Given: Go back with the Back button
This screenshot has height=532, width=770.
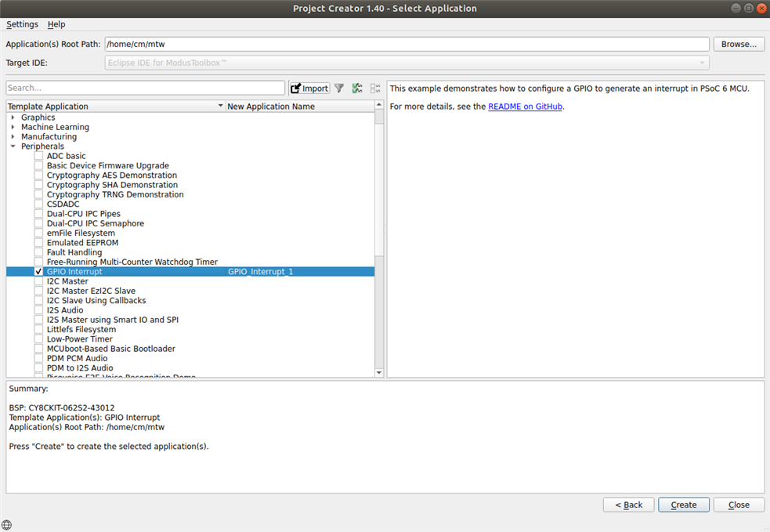Looking at the screenshot, I should tap(628, 505).
